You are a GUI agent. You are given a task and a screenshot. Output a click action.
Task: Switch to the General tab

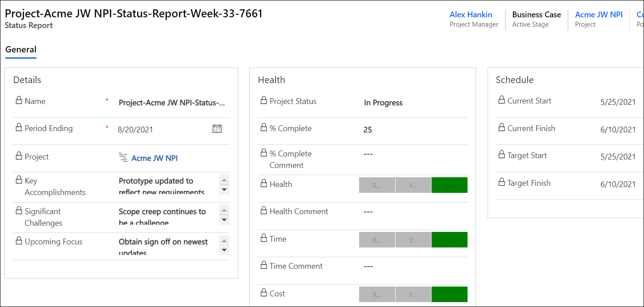(21, 50)
